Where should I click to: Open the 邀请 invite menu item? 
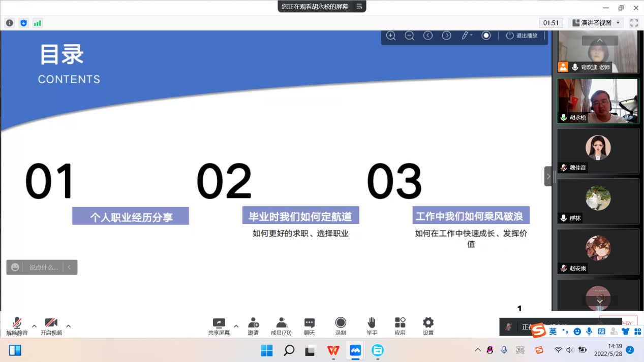point(253,326)
